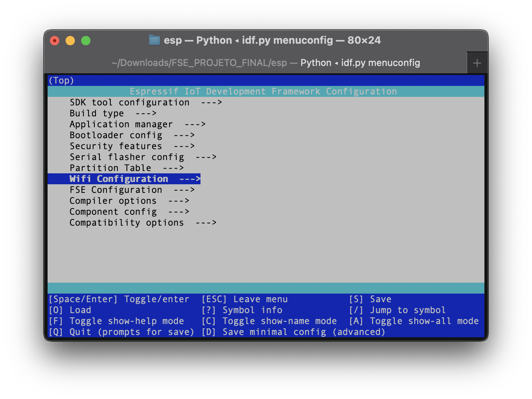Select the idf.py menuconfig terminal tab
The width and height of the screenshot is (532, 399).
click(266, 63)
